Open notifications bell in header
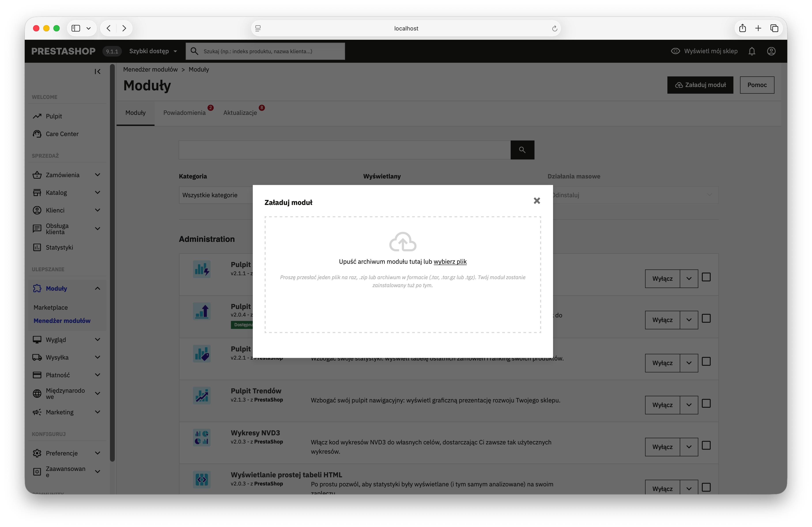This screenshot has width=812, height=527. pyautogui.click(x=752, y=51)
